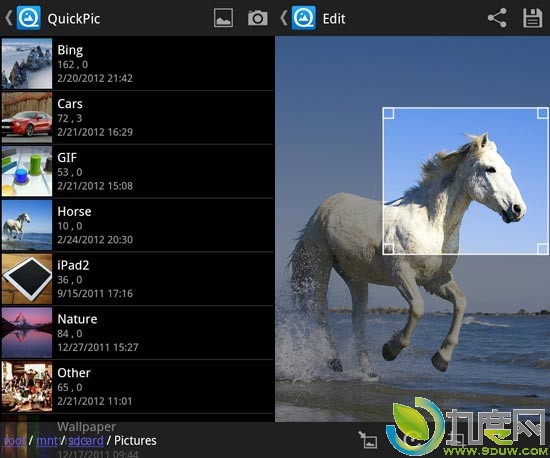Click the 'Pictures' breadcrumb segment
The image size is (550, 458).
click(x=135, y=441)
